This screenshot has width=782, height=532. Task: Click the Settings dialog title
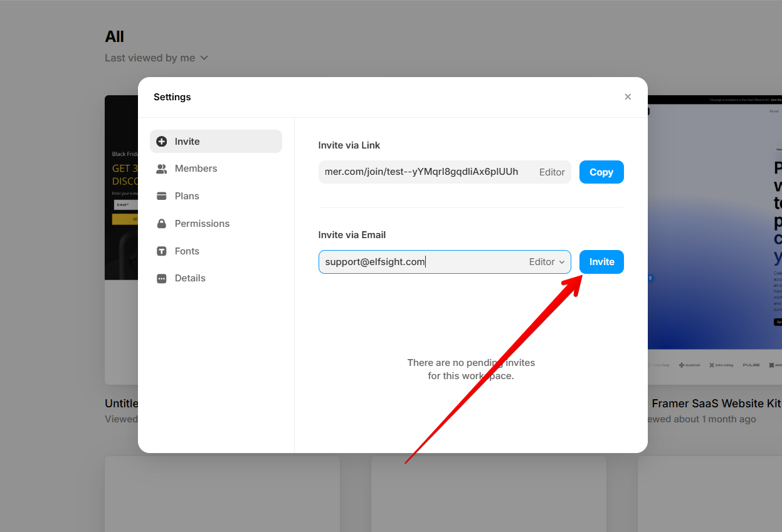[172, 97]
